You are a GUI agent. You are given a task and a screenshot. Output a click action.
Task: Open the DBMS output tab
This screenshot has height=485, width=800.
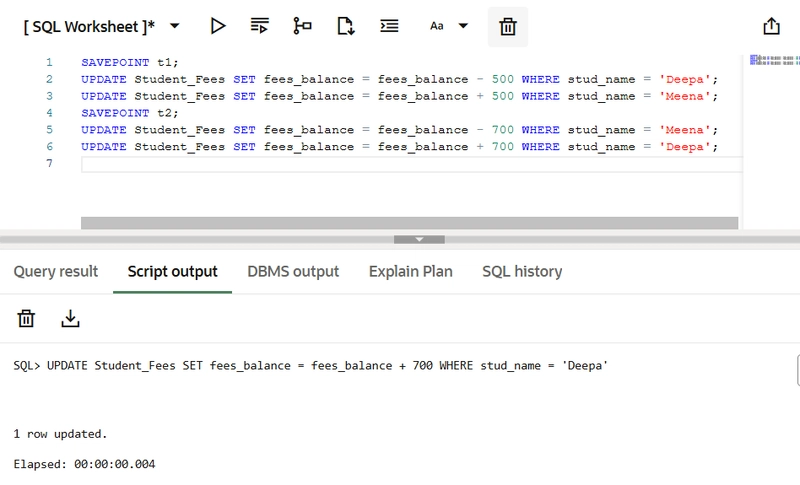coord(293,272)
